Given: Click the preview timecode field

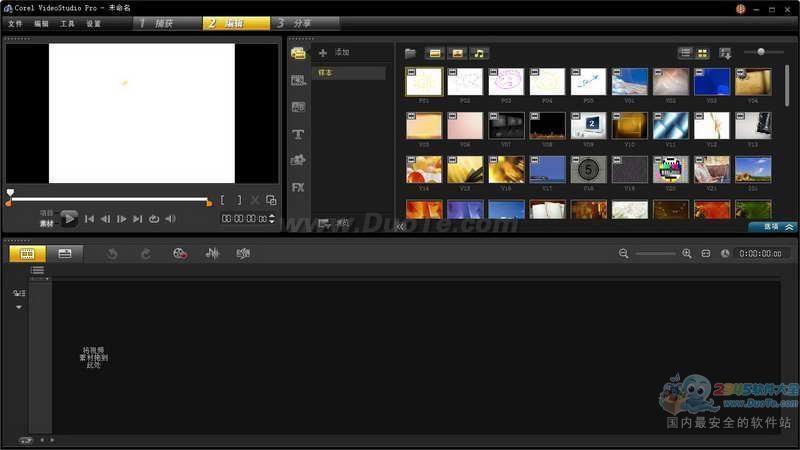Looking at the screenshot, I should (x=244, y=218).
